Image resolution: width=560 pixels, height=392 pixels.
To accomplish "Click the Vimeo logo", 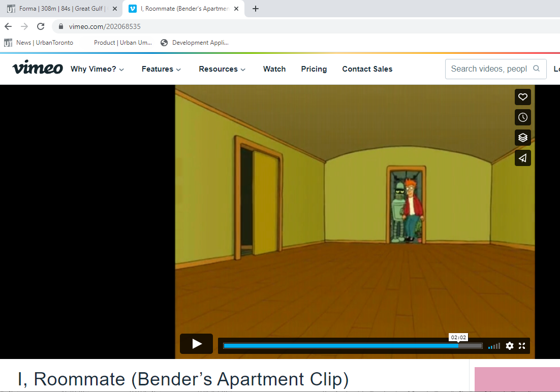I will coord(38,68).
